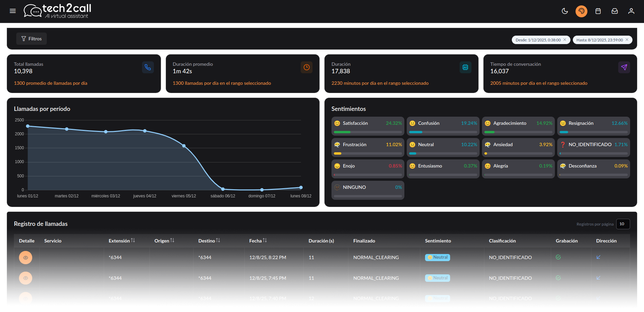Open the user profile icon

click(x=631, y=11)
